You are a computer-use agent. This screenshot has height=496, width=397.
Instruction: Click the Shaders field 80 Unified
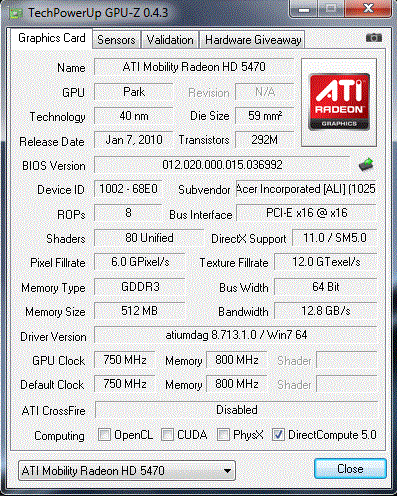pyautogui.click(x=149, y=238)
